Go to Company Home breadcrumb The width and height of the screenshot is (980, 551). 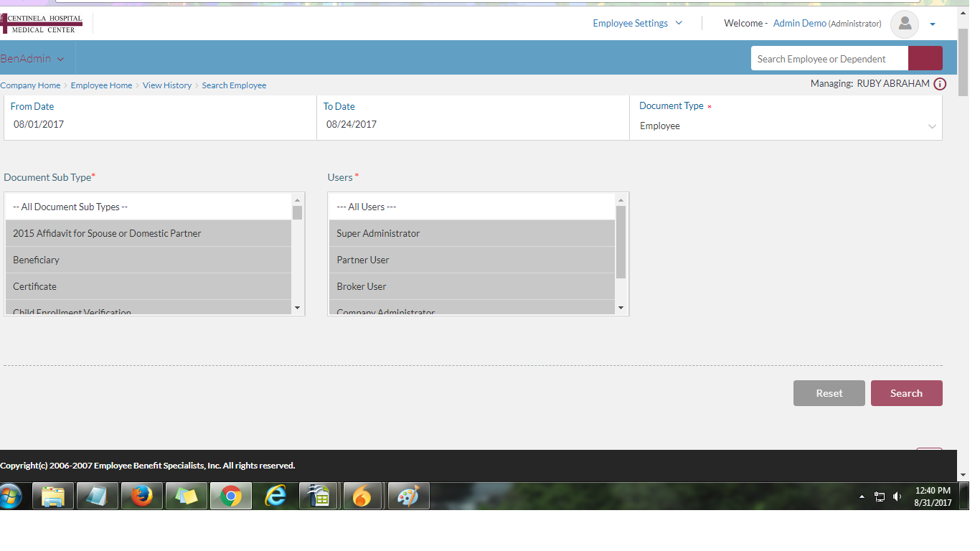click(x=30, y=85)
